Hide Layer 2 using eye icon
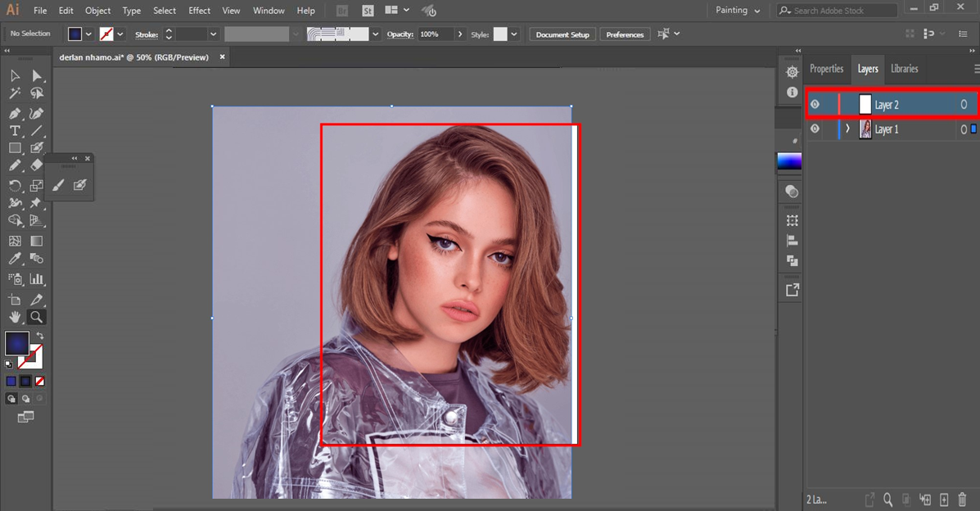 pos(815,104)
